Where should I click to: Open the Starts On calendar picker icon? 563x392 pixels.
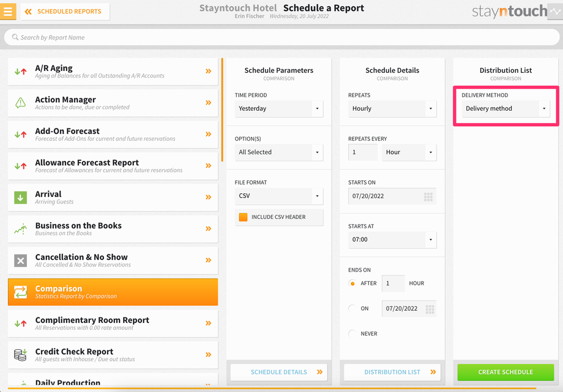pos(428,196)
